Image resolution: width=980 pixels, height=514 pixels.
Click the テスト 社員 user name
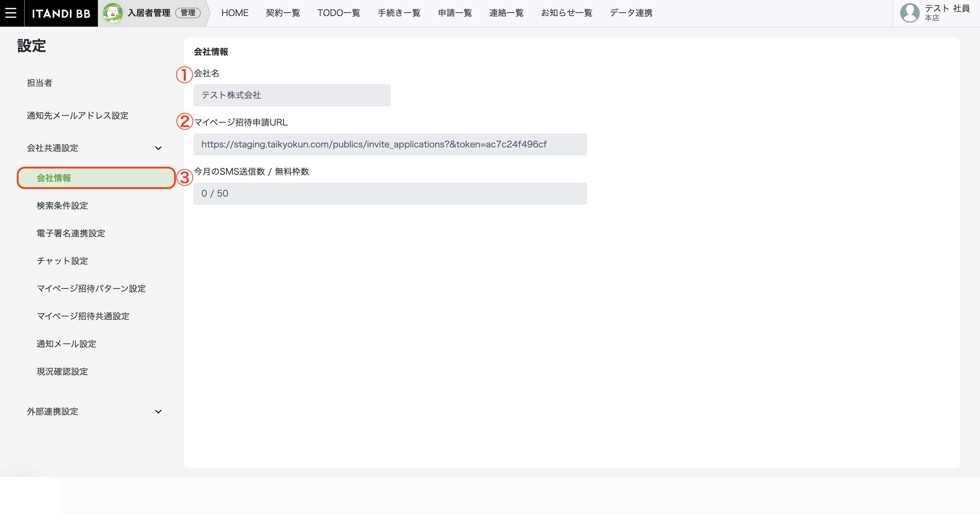(947, 9)
